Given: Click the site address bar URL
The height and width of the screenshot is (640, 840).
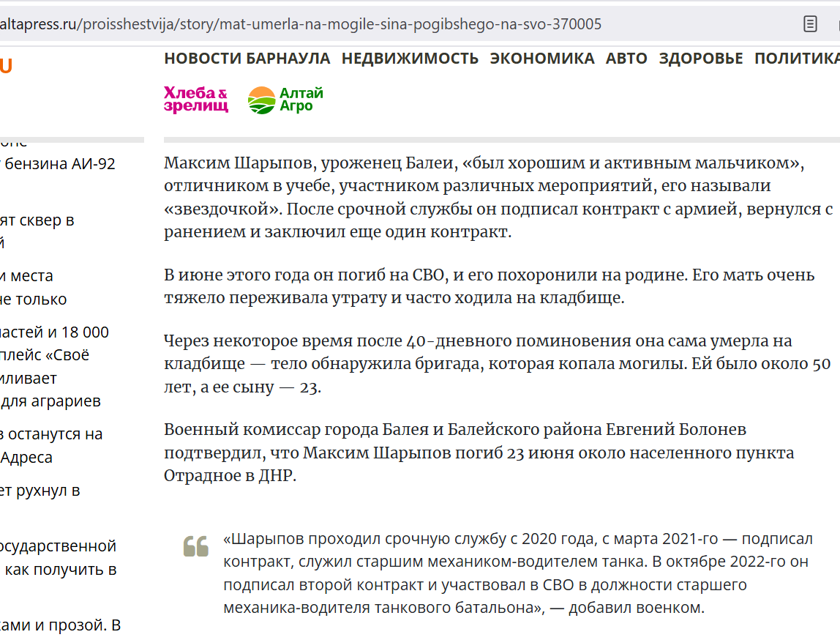Looking at the screenshot, I should pyautogui.click(x=301, y=24).
